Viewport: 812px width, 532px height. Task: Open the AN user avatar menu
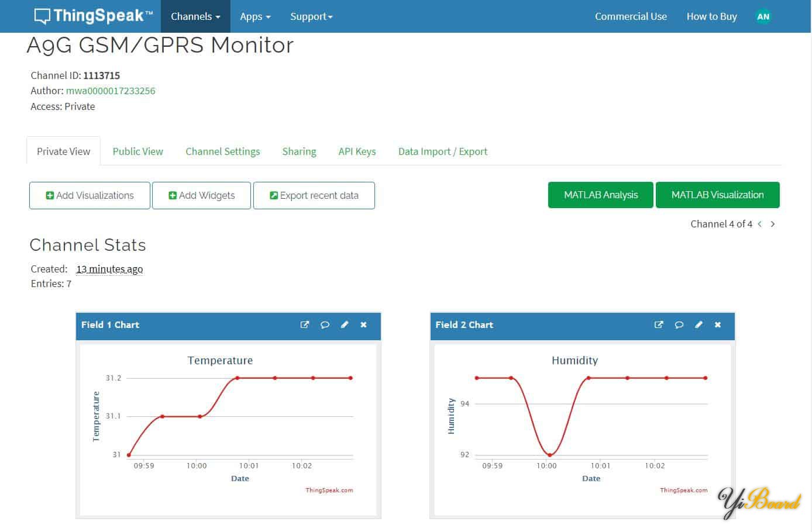point(763,16)
